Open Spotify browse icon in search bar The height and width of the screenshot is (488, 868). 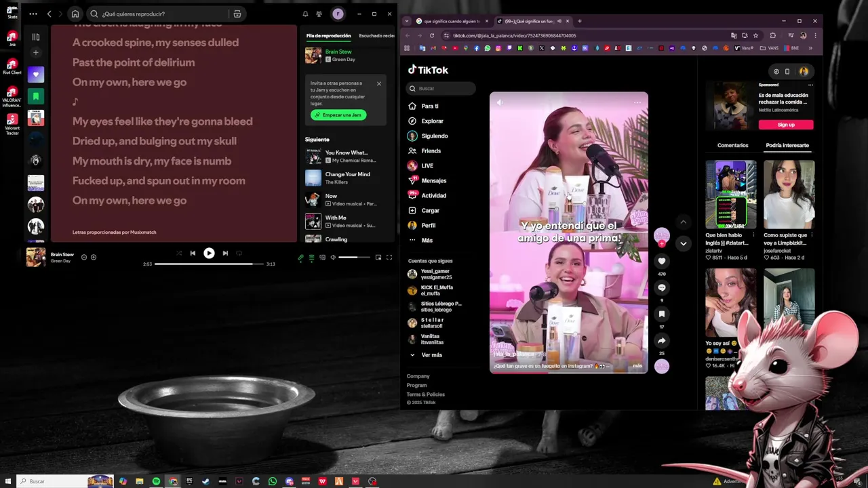(237, 14)
